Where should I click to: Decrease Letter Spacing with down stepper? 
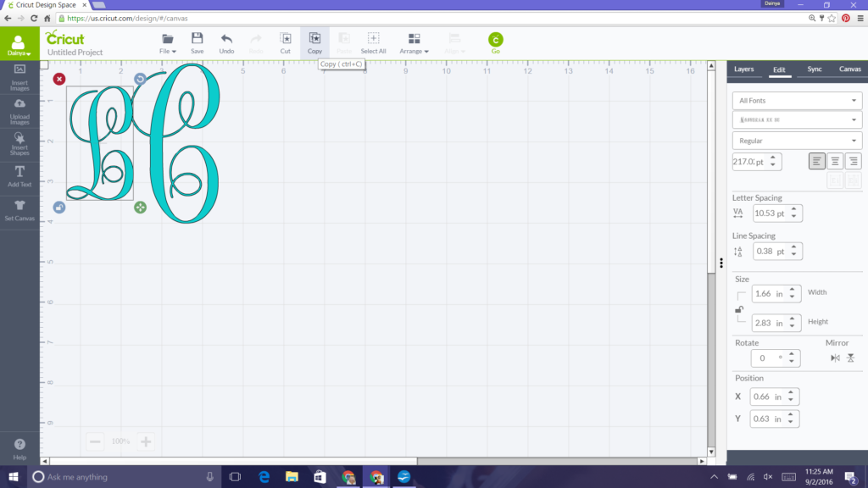(x=793, y=216)
